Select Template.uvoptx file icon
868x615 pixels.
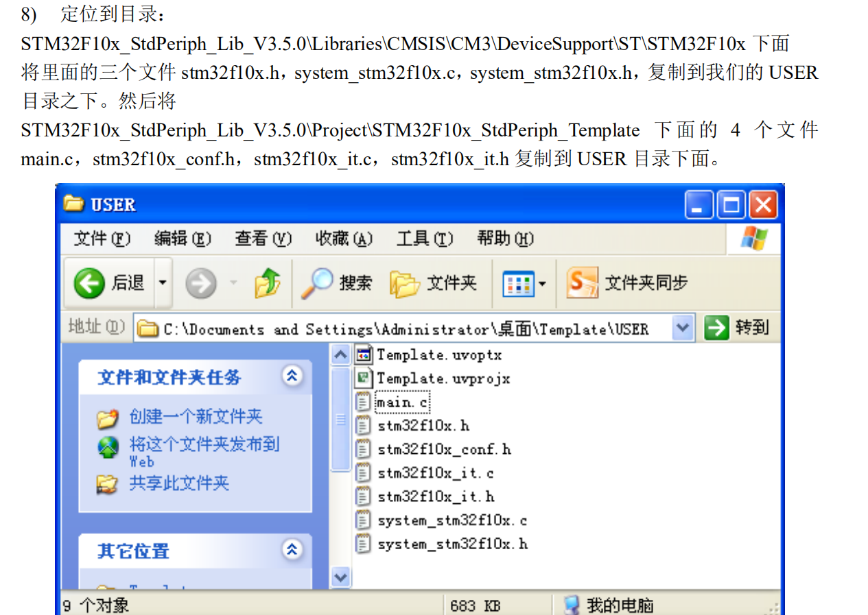[x=363, y=354]
